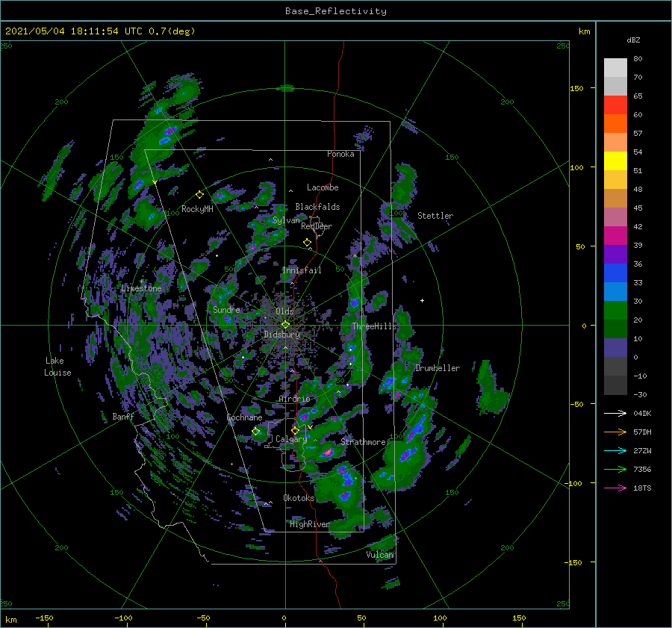Screen dimensions: 672x628
Task: Select the yellow diamond marker below Cochrane
Action: pos(256,432)
